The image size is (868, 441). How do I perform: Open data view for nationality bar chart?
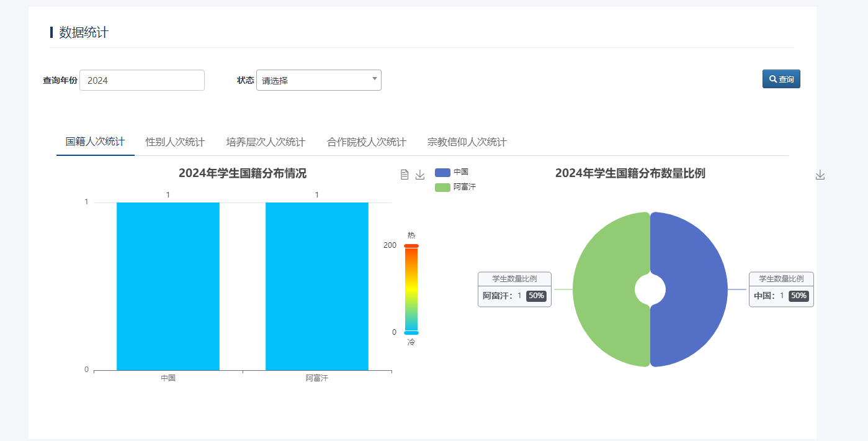point(405,175)
